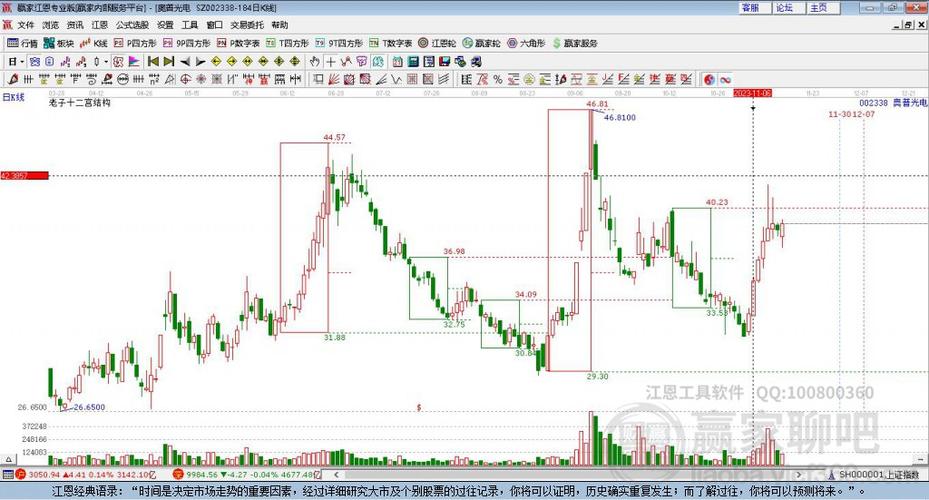Select the zigzag wave line tool

point(396,79)
